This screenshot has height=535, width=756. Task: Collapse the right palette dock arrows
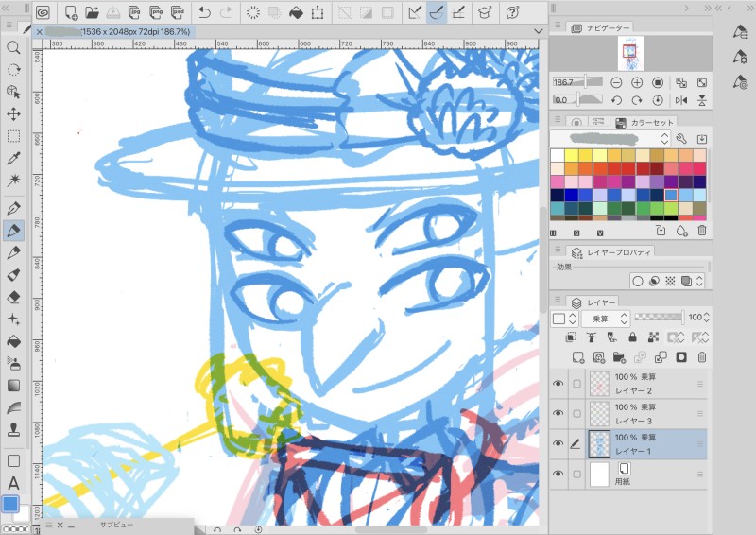point(707,9)
